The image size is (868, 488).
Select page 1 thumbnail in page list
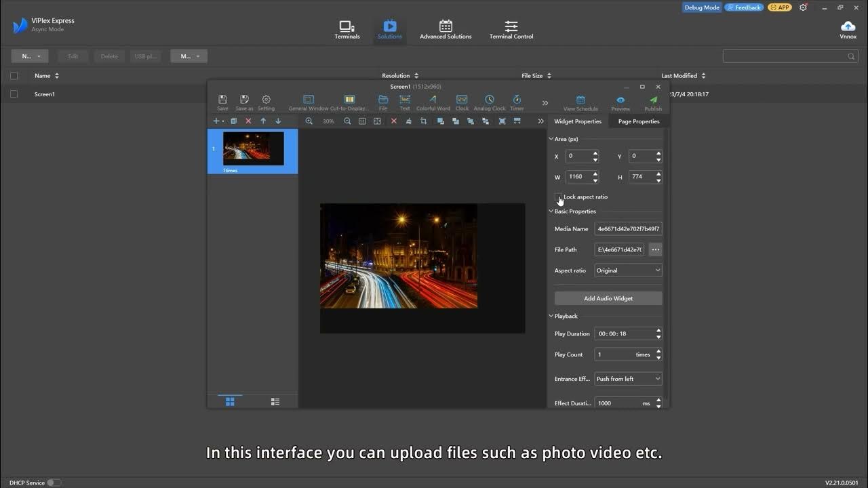pyautogui.click(x=253, y=149)
